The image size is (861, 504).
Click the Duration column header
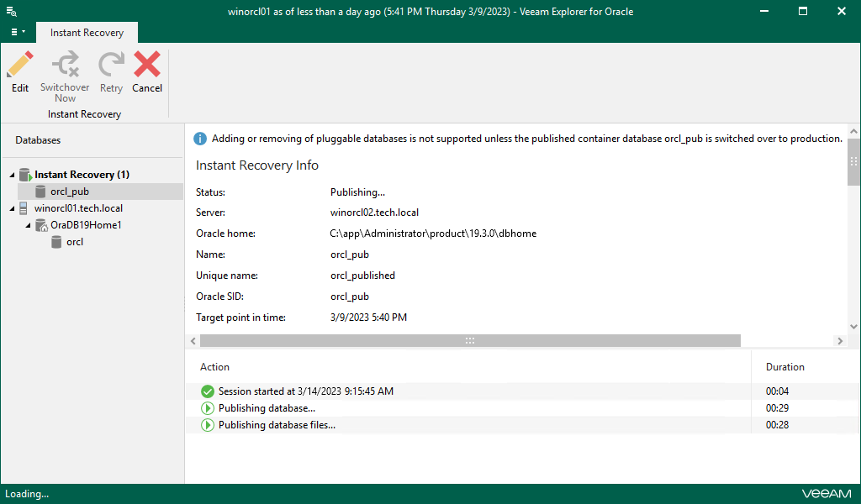pos(785,367)
